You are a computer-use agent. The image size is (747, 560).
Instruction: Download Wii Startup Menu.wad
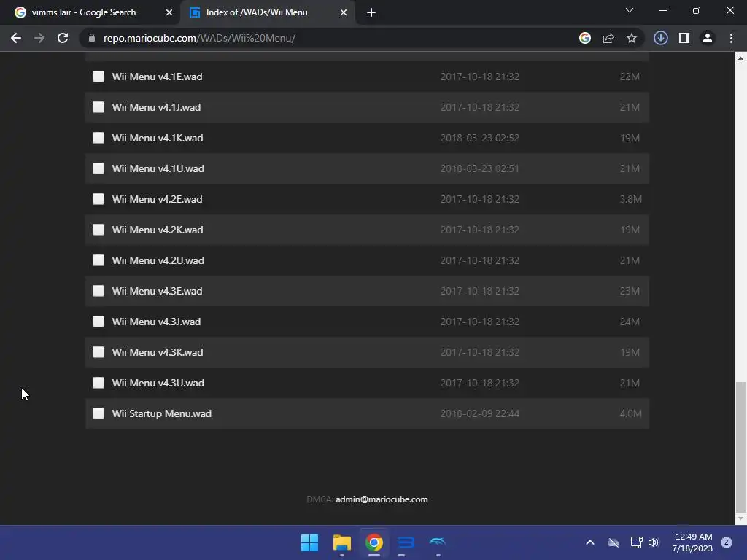[161, 413]
